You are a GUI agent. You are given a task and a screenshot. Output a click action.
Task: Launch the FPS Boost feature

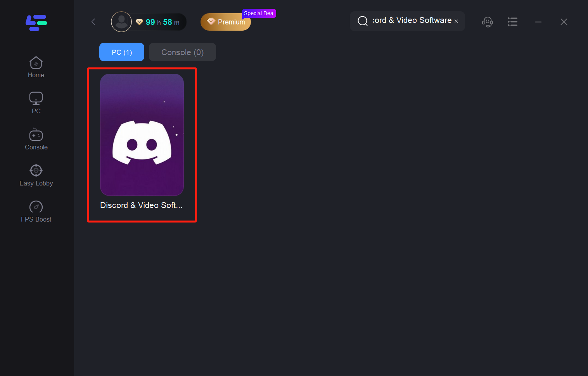(x=36, y=211)
